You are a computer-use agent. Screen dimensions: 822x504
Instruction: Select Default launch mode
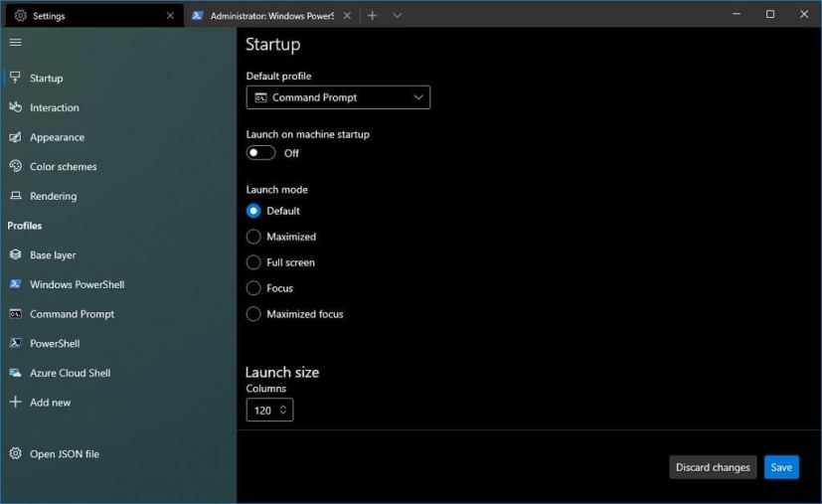[253, 211]
